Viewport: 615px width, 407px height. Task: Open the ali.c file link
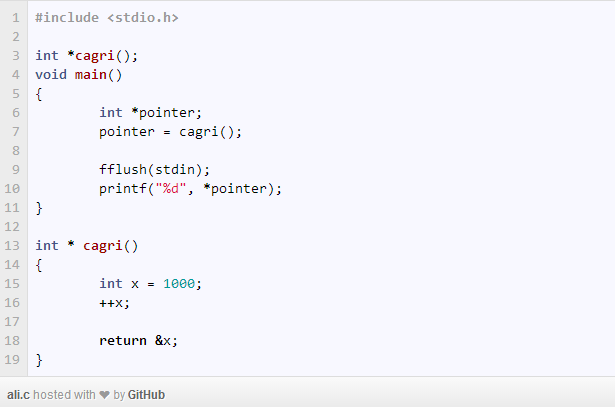pos(18,394)
